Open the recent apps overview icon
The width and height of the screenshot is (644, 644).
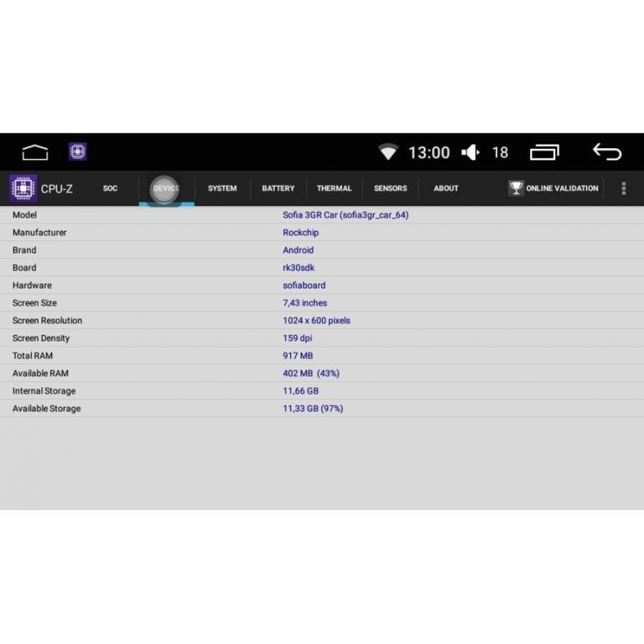pyautogui.click(x=544, y=153)
